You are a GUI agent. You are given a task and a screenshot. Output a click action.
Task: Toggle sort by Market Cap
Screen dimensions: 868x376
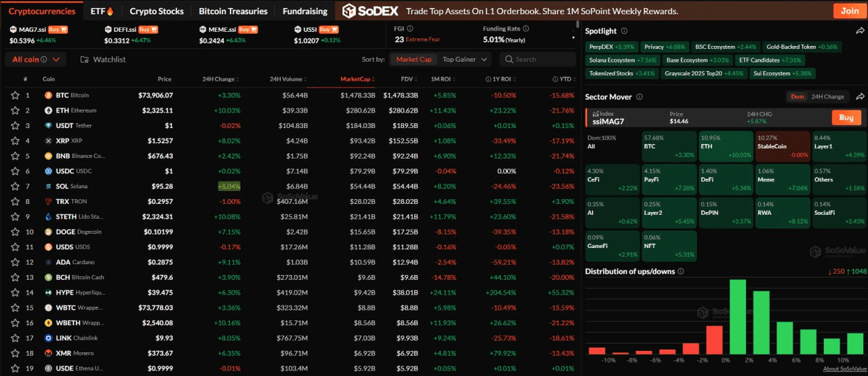click(414, 60)
